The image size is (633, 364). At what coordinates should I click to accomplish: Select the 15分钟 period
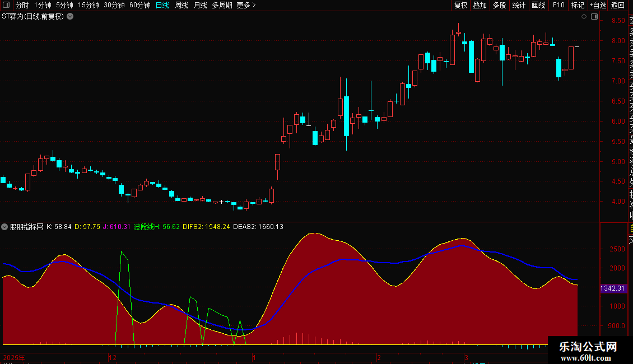click(x=89, y=5)
